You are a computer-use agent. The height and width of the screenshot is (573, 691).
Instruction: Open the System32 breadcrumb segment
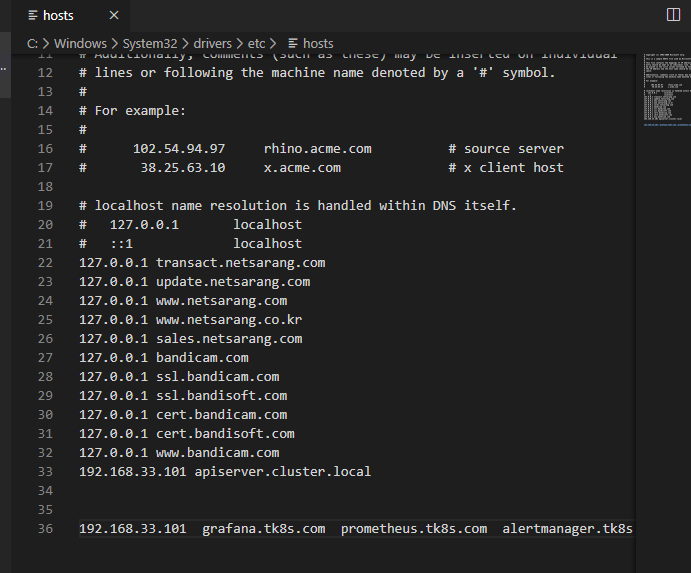(150, 43)
